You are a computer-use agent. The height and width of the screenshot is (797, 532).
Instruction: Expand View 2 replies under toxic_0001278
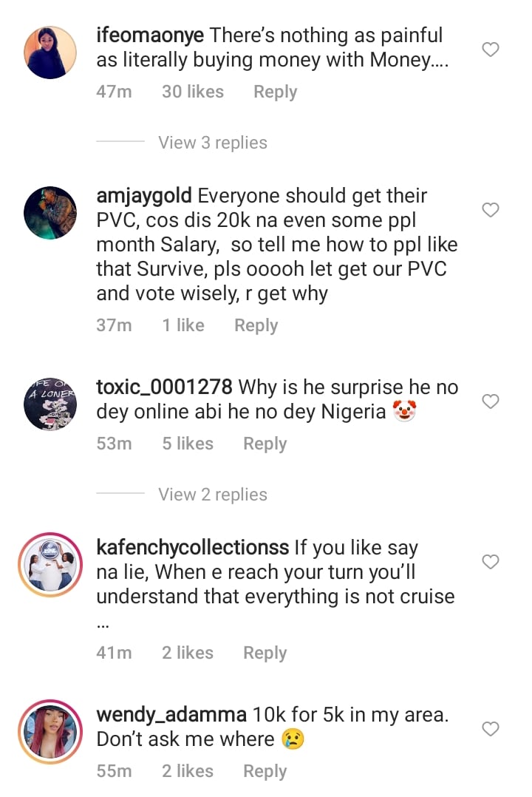coord(213,495)
